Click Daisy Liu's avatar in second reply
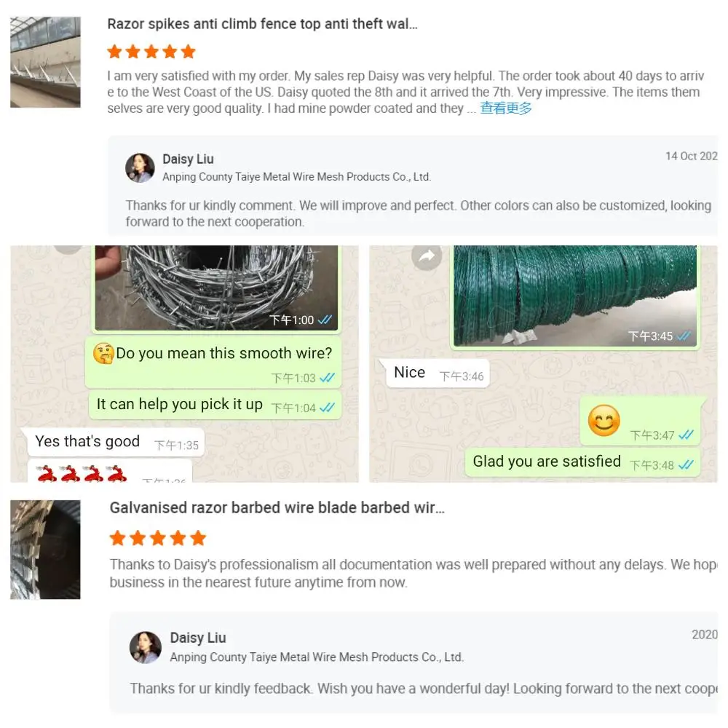Viewport: 728px width, 728px height. tap(146, 647)
